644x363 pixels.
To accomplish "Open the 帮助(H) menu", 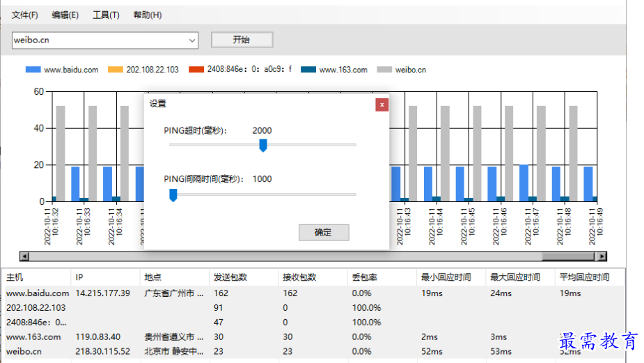I will 148,15.
